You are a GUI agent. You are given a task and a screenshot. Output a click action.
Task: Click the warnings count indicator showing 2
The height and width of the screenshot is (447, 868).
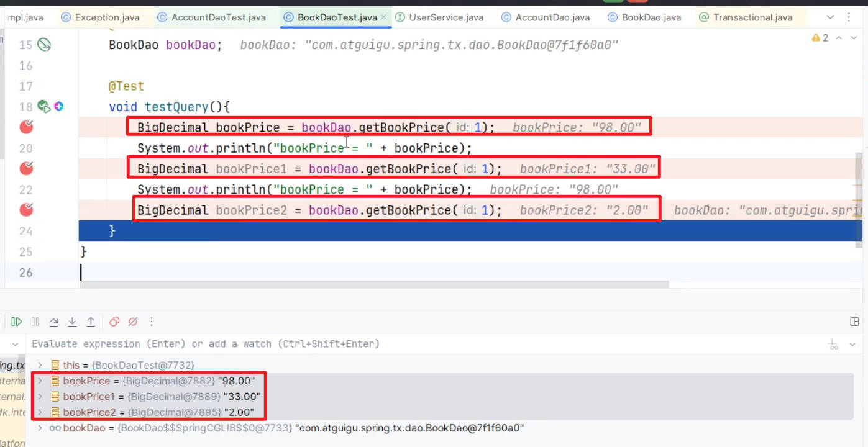coord(820,38)
